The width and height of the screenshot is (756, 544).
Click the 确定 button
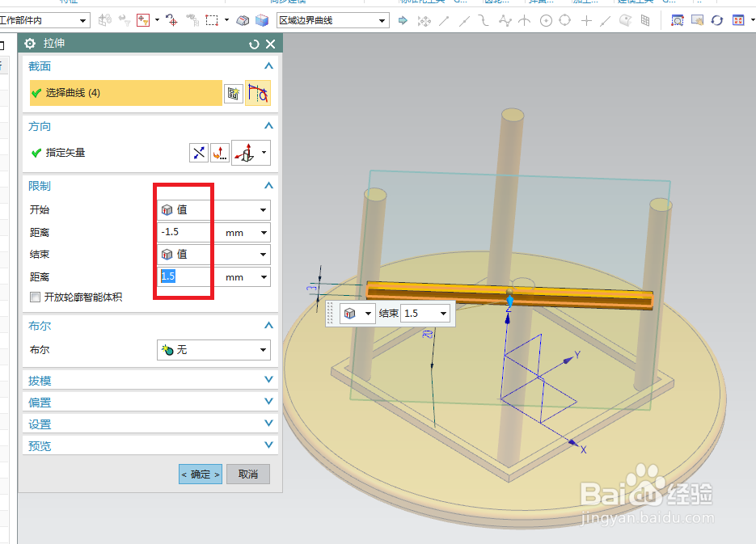click(200, 474)
